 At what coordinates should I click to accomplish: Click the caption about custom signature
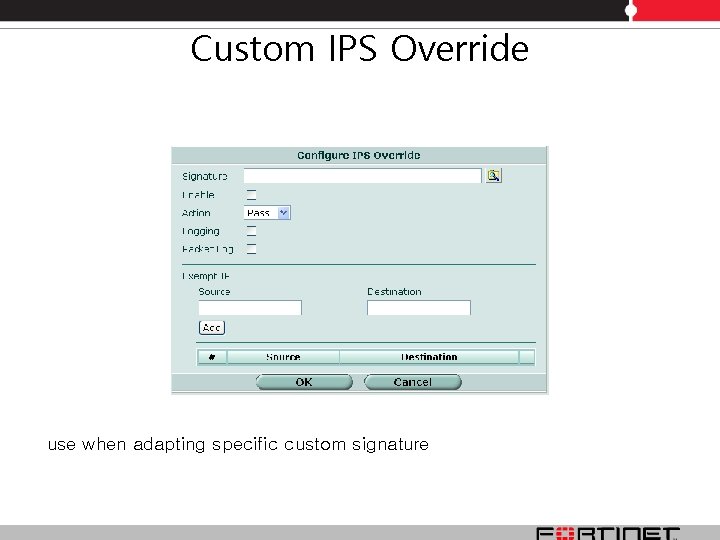click(238, 444)
